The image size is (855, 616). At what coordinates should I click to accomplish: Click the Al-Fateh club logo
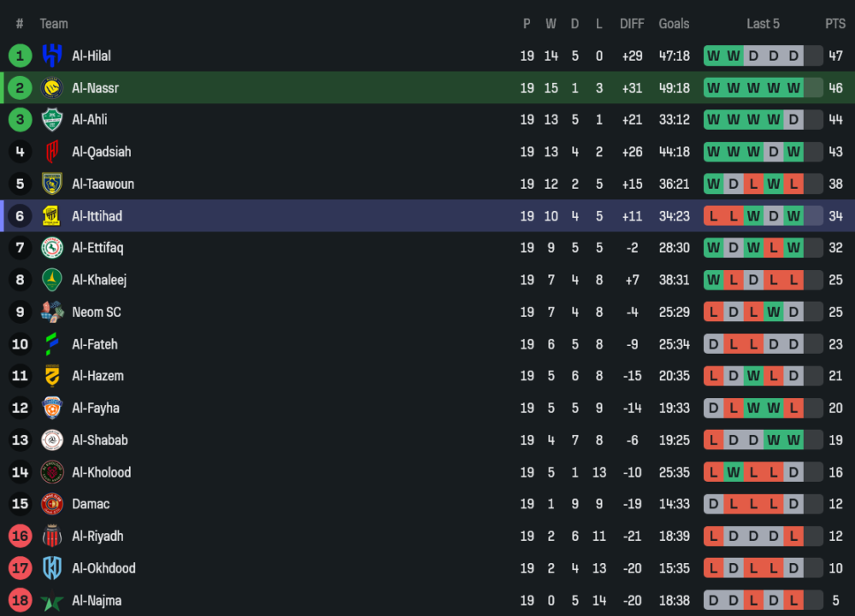click(x=52, y=344)
